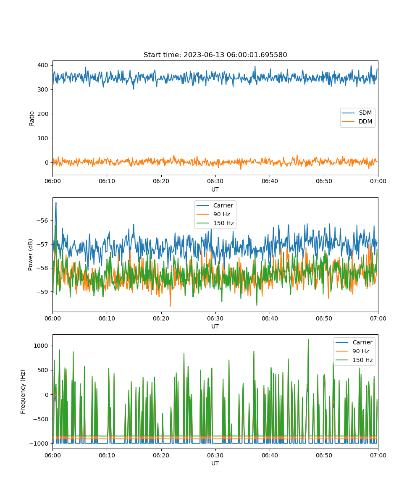420x504 pixels.
Task: Click the 0 tick on the Frequency axis
Action: 47,394
